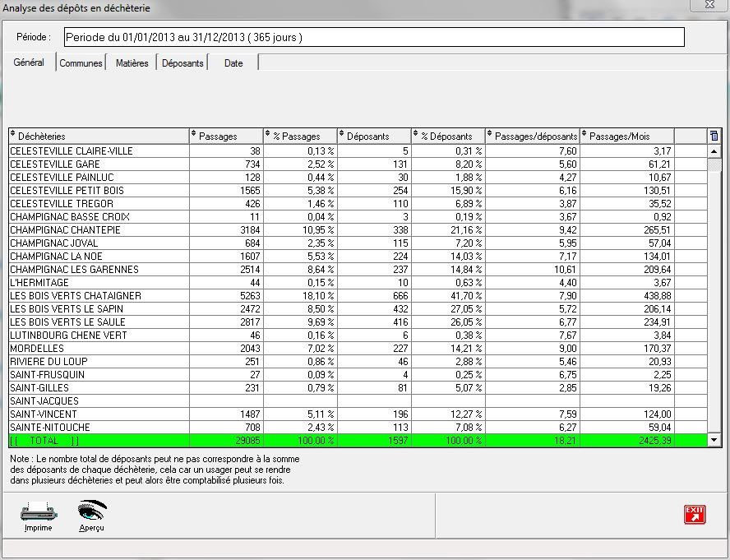Go to the Date tab
730x560 pixels.
tap(233, 63)
